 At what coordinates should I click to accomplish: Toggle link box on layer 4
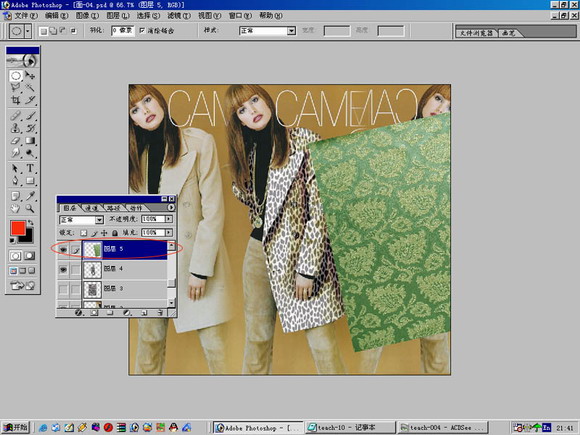75,270
